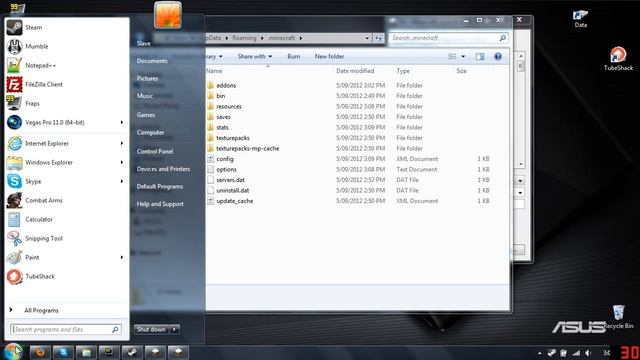The height and width of the screenshot is (360, 640).
Task: Open Calculator from the Start menu
Action: 67,219
